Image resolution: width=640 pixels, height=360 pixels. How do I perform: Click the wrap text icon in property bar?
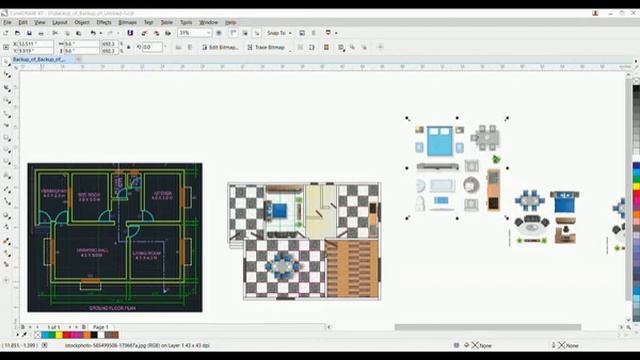(341, 47)
